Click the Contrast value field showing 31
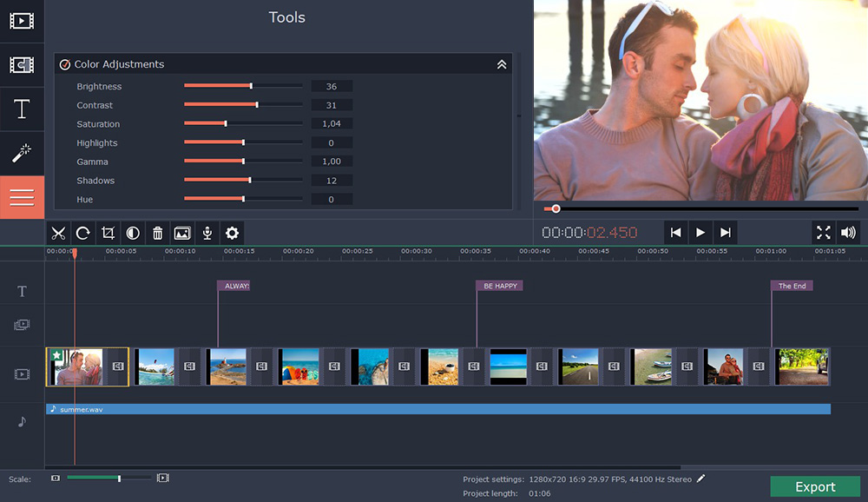The image size is (868, 502). click(332, 105)
